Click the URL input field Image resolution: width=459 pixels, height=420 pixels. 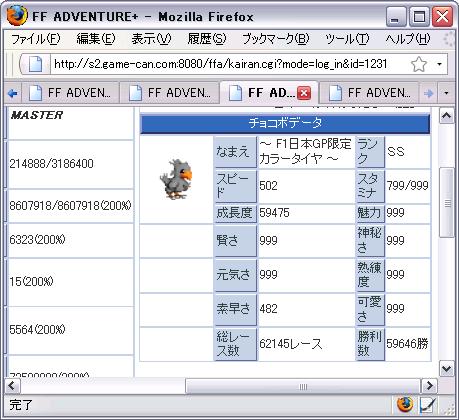click(230, 64)
